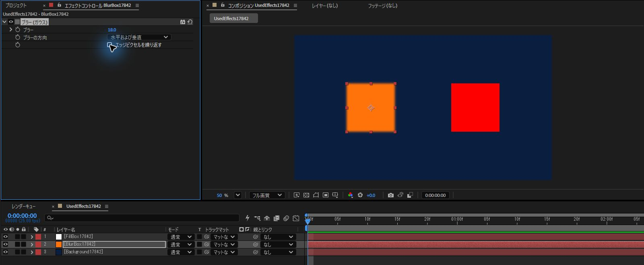
Task: Toggle mask and shape path visibility
Action: tap(316, 195)
